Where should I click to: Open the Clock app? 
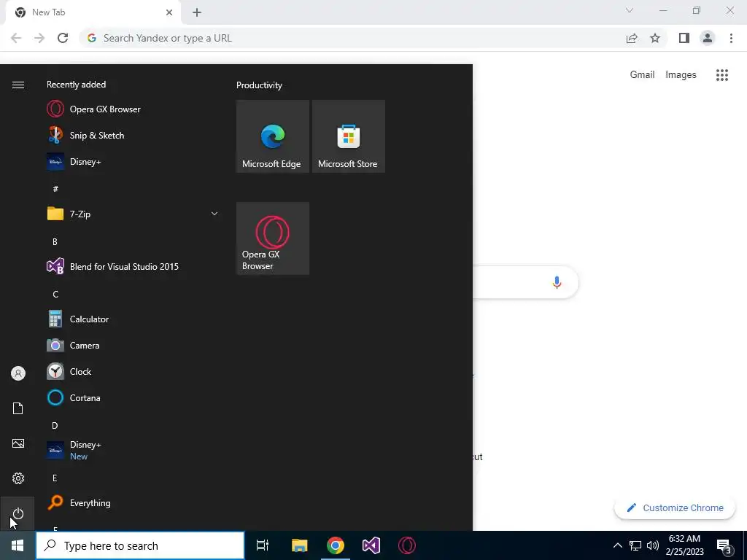[131, 371]
